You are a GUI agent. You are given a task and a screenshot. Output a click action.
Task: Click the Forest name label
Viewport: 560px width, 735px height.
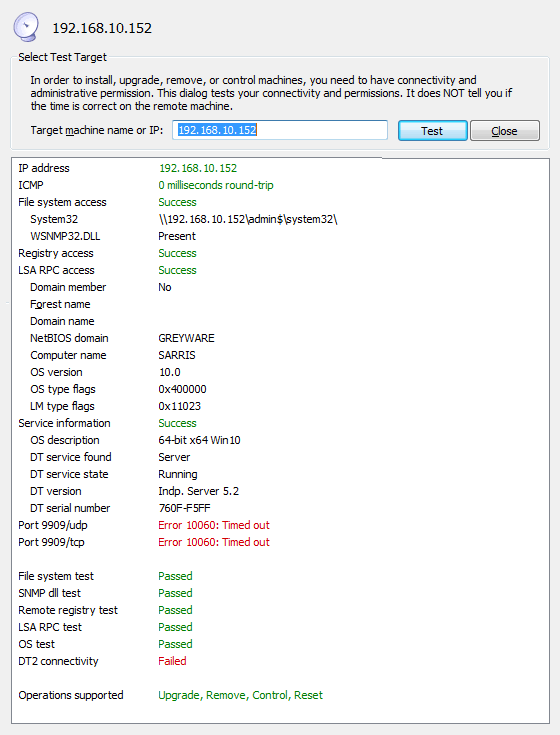pos(60,304)
